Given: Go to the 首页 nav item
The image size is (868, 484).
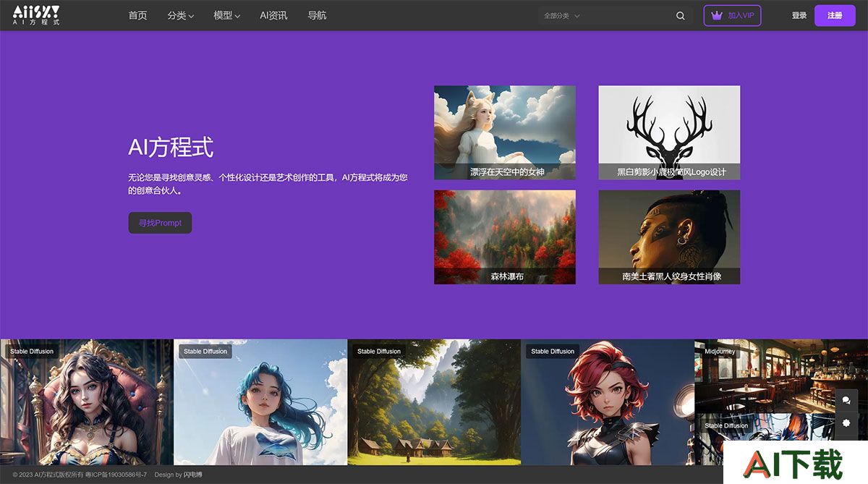Looking at the screenshot, I should (x=137, y=15).
